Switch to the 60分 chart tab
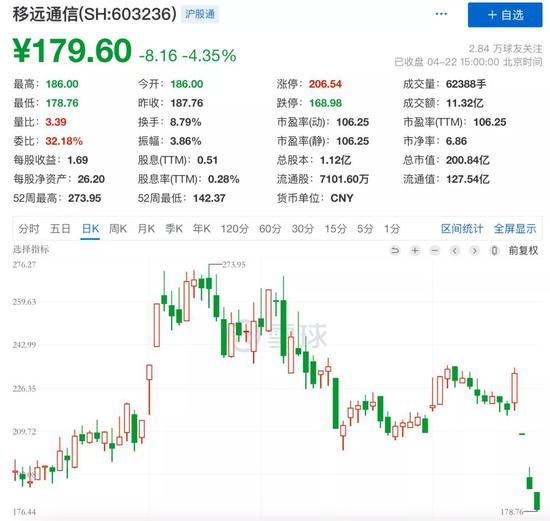Screen dimensions: 550x521 (270, 229)
